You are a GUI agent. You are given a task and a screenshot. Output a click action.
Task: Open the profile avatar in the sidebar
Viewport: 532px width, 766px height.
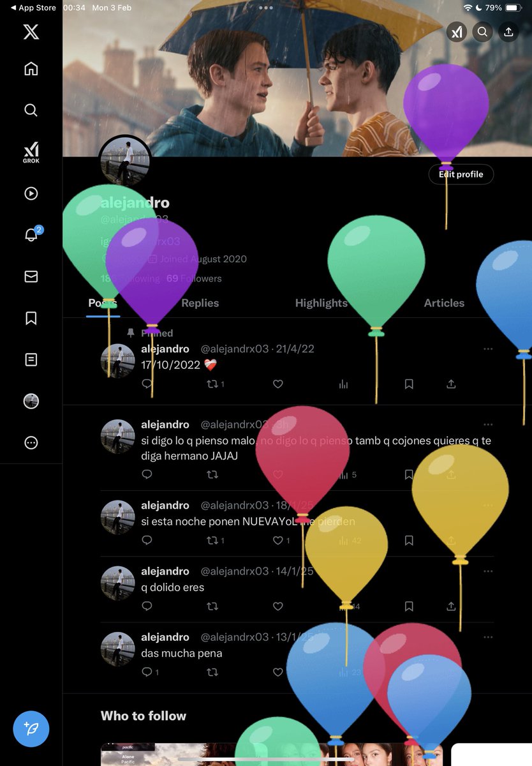(x=31, y=401)
